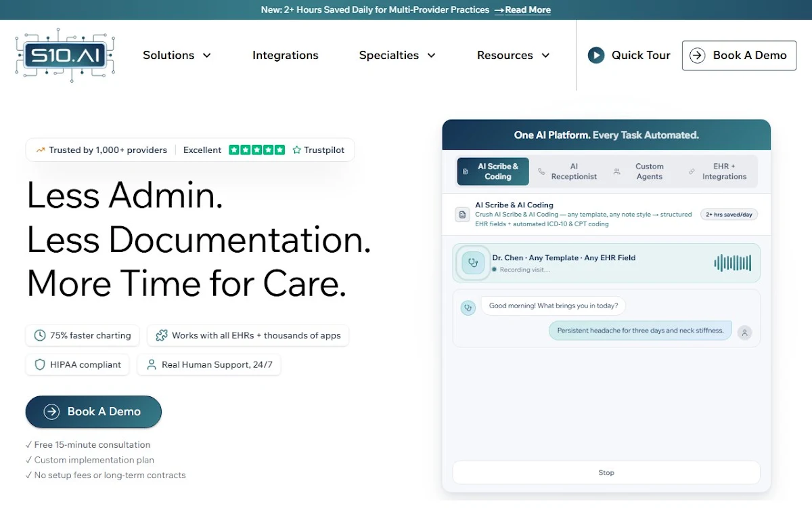Click No setup fees or long-term contracts text

click(x=110, y=475)
